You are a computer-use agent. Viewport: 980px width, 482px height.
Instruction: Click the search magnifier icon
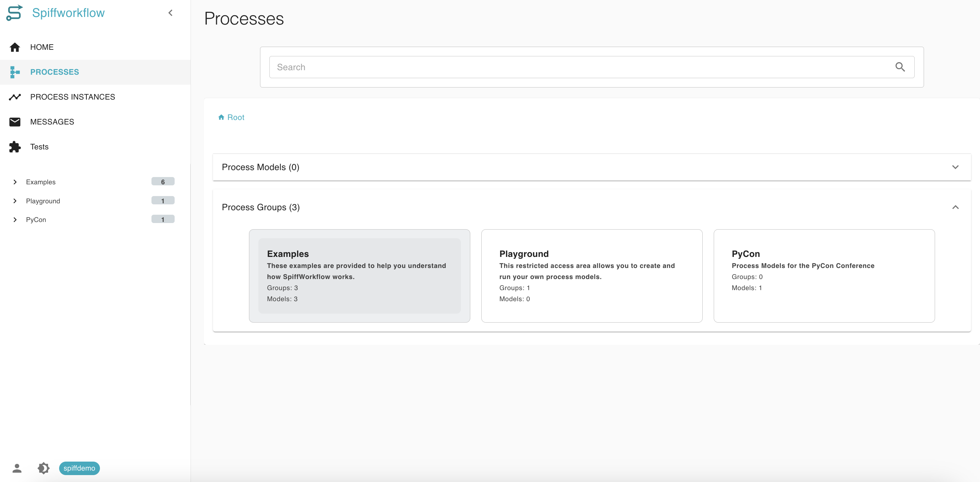[x=900, y=67]
